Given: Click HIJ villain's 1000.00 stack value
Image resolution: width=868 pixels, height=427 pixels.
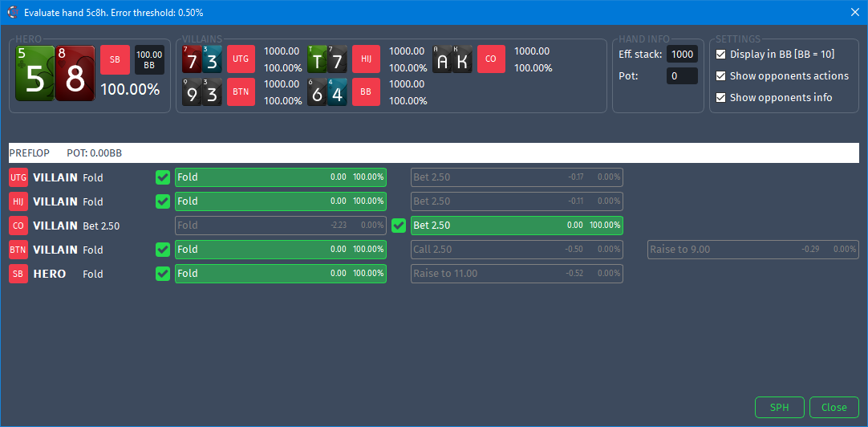Looking at the screenshot, I should click(x=408, y=51).
